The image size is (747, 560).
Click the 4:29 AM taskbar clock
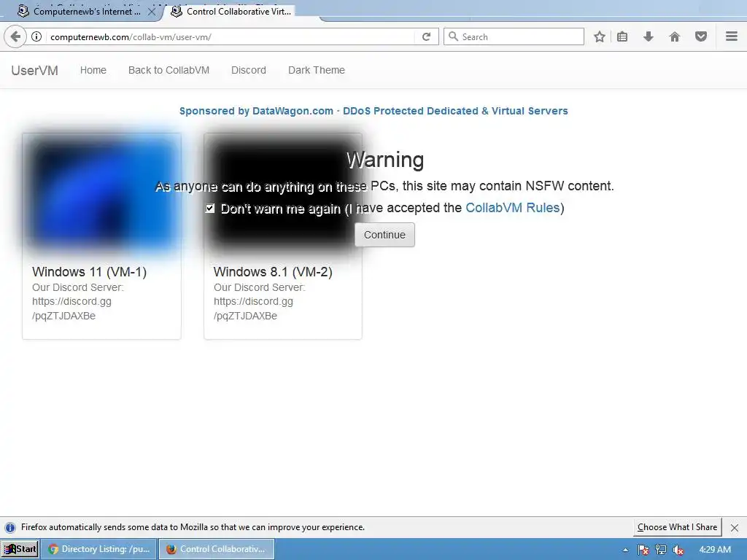coord(715,550)
